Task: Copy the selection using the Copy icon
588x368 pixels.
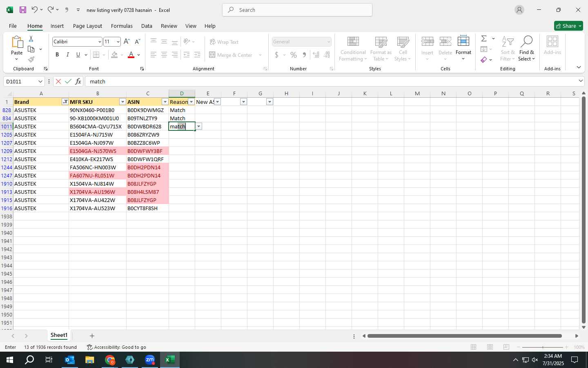Action: [x=31, y=49]
